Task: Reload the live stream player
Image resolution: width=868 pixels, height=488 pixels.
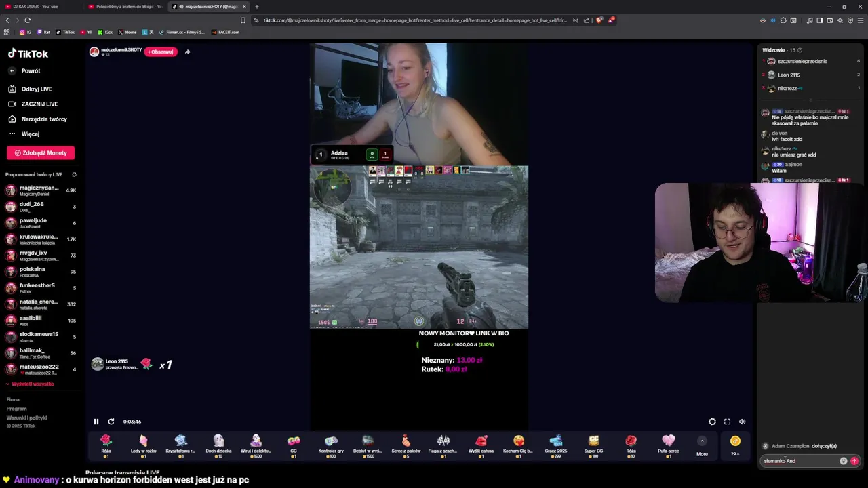Action: tap(111, 422)
